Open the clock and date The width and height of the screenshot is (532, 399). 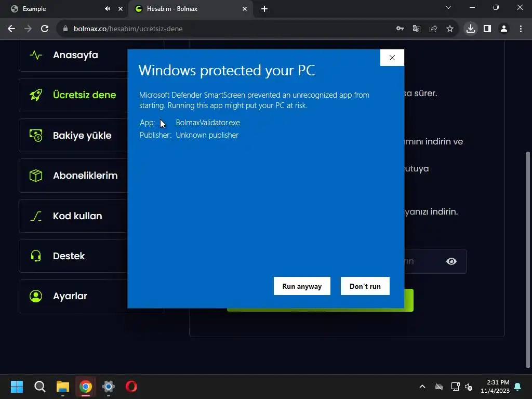point(495,387)
